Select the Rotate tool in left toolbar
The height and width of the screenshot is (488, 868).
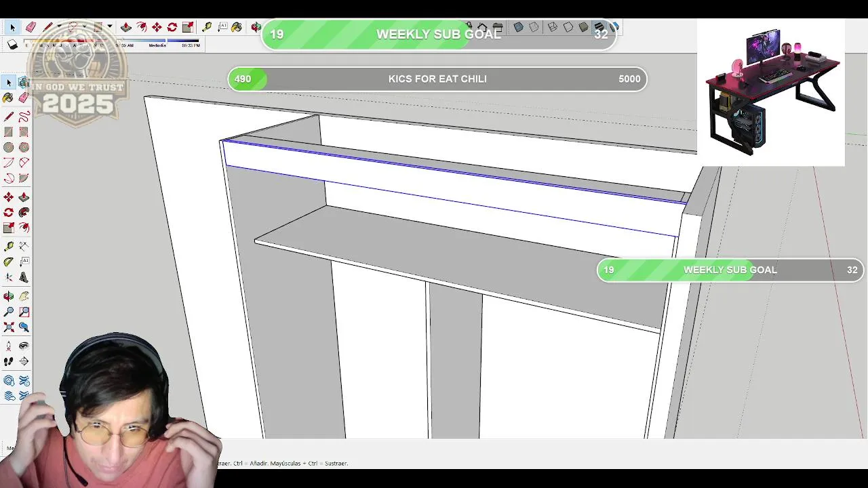pos(8,212)
